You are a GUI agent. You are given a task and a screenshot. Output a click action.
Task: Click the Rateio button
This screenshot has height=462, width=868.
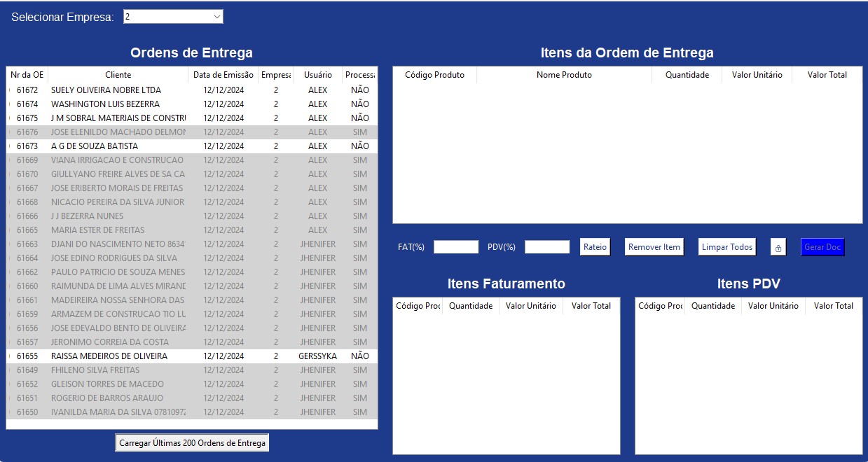click(x=595, y=246)
